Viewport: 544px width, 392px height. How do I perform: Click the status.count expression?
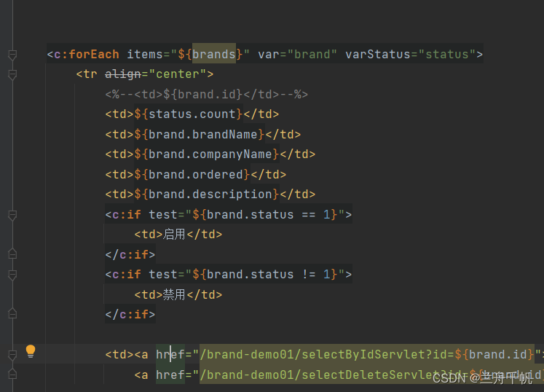coord(189,114)
